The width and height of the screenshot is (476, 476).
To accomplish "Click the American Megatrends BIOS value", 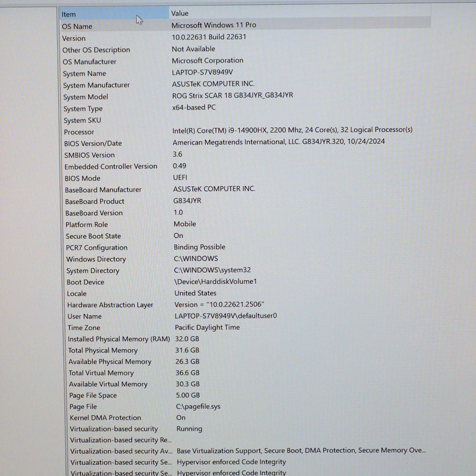I will [x=279, y=142].
